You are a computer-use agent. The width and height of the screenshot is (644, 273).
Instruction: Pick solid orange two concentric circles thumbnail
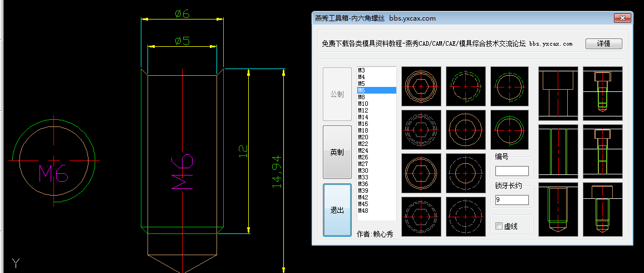click(x=466, y=130)
